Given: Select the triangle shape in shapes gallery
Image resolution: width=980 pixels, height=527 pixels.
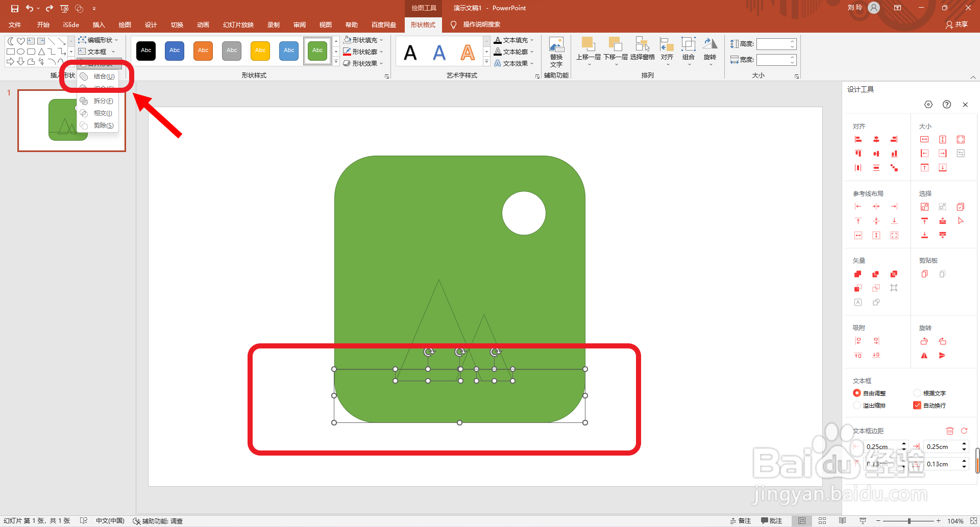Looking at the screenshot, I should pos(41,52).
